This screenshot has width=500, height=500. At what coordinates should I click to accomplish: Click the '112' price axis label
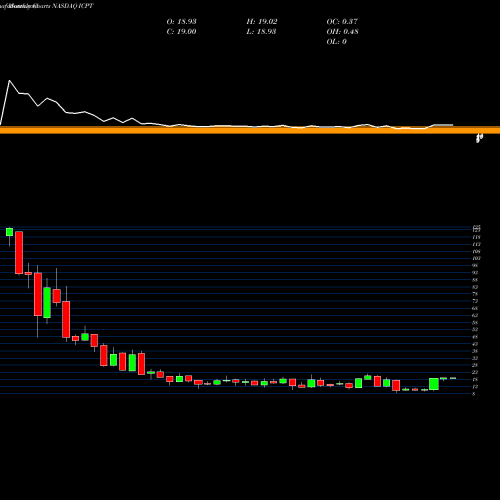tap(476, 244)
